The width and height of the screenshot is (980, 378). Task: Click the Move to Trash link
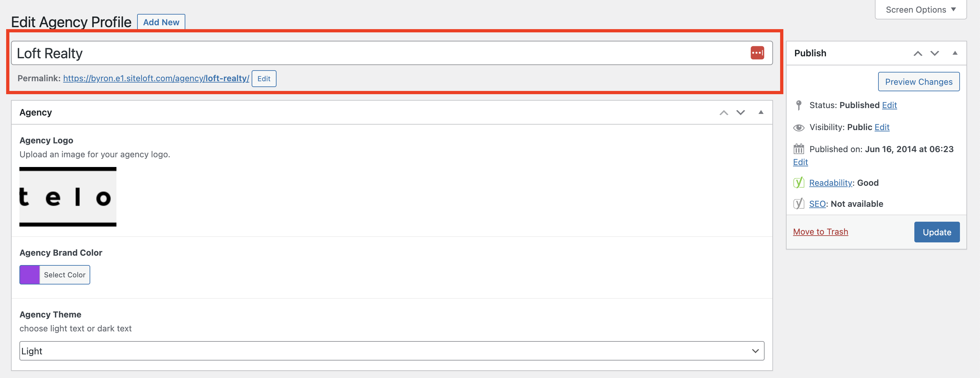coord(820,232)
